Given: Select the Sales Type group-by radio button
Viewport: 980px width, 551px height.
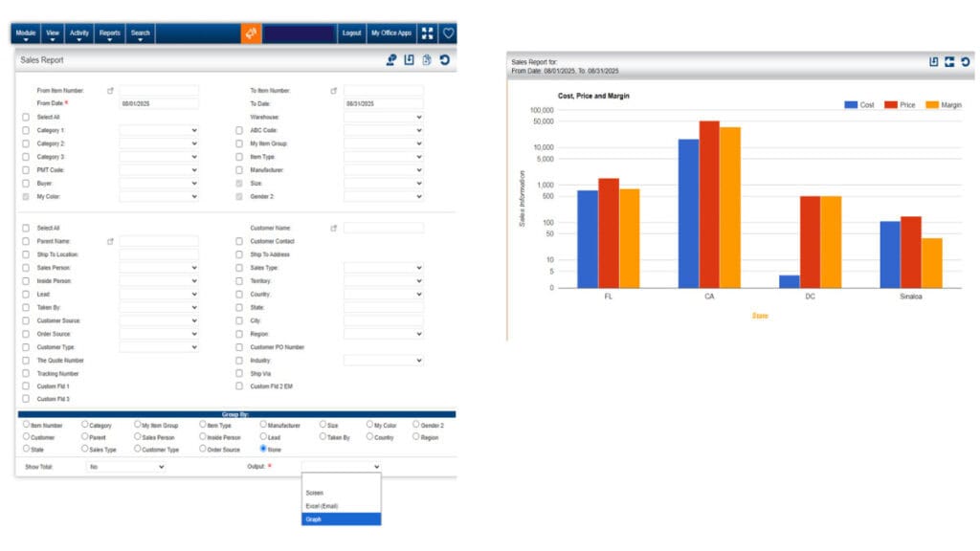Looking at the screenshot, I should coord(84,449).
